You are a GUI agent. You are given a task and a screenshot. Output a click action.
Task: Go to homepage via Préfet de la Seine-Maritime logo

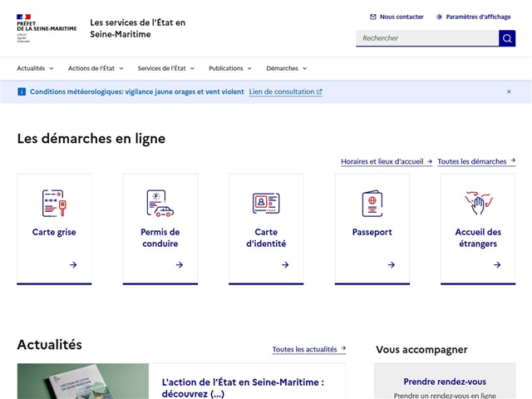[47, 27]
